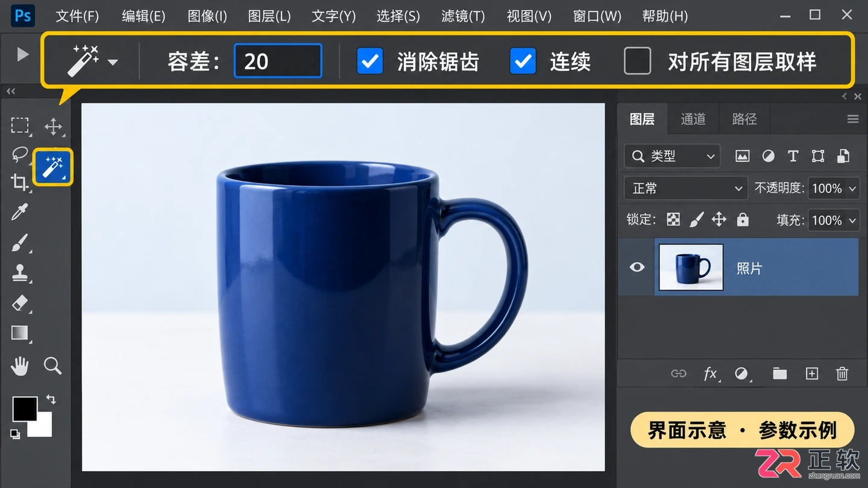Uncheck the 连续 checkbox
Image resolution: width=868 pixels, height=488 pixels.
523,61
